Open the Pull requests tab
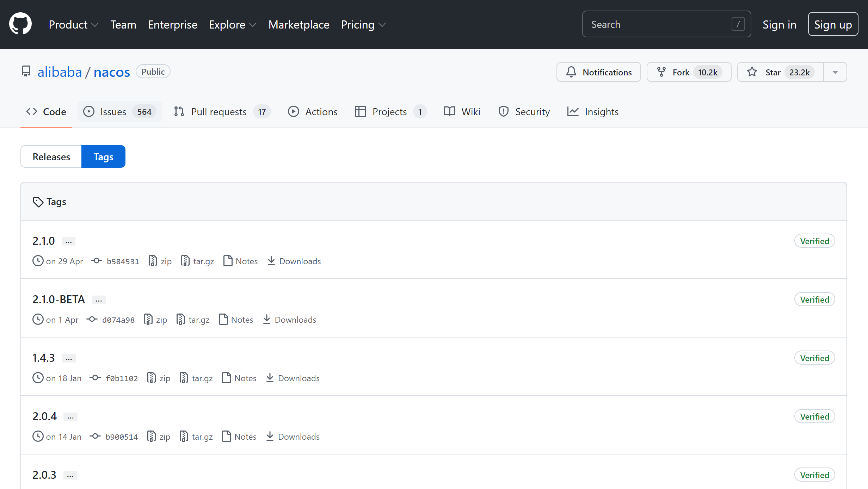Viewport: 868px width, 489px height. point(222,112)
